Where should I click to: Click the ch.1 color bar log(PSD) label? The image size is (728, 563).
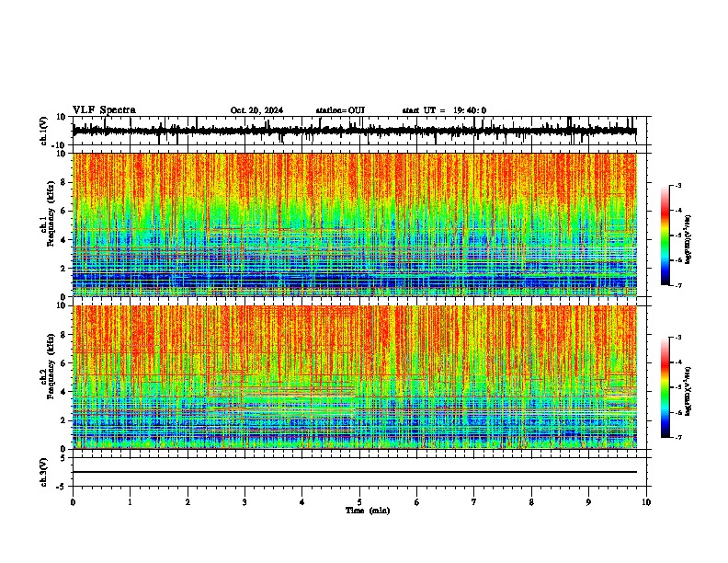point(688,240)
